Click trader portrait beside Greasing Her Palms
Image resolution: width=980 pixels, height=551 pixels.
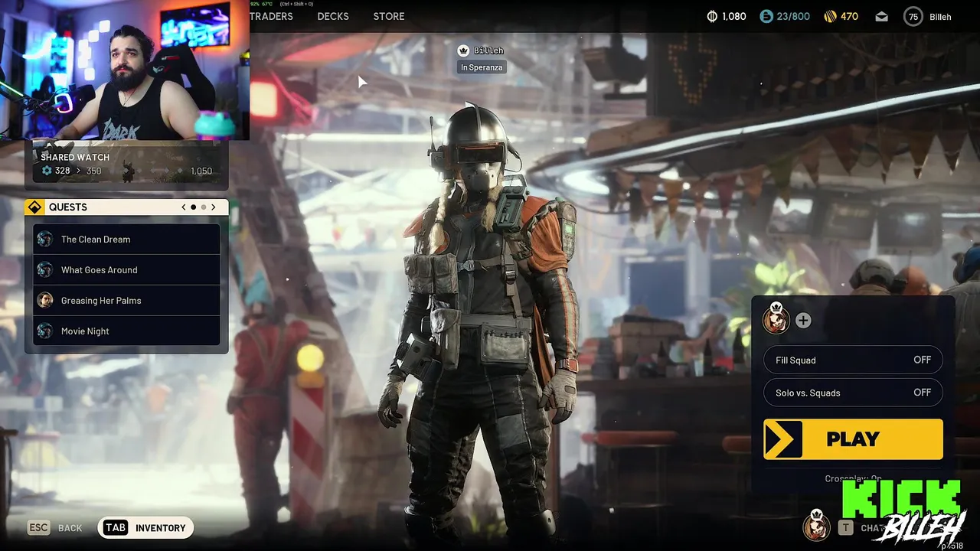[45, 301]
